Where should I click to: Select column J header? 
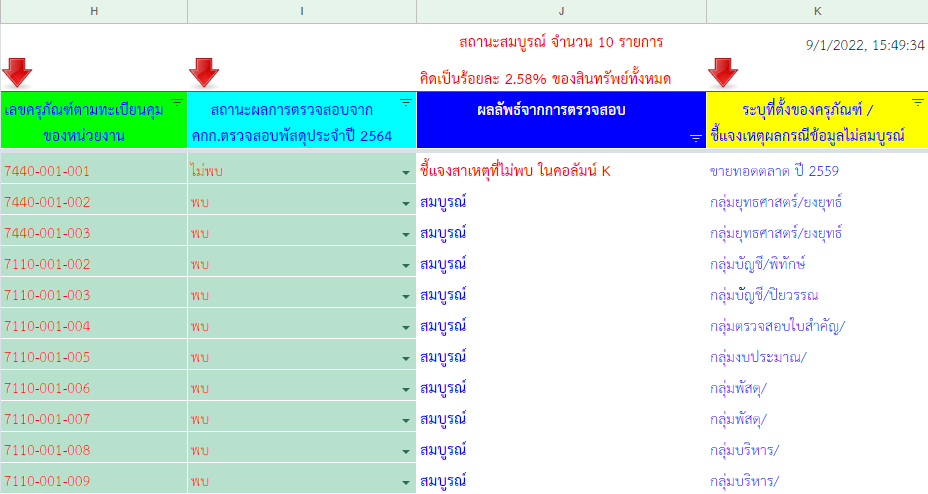pos(561,10)
